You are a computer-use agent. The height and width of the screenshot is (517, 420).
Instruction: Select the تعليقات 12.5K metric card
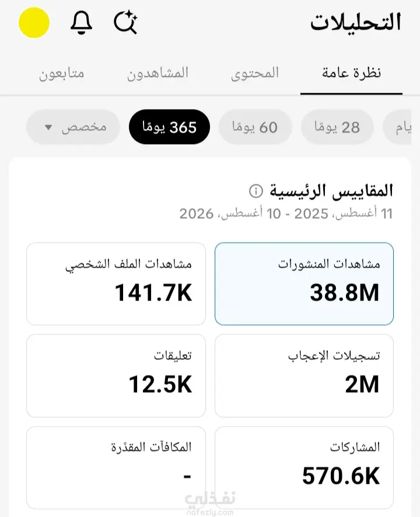[116, 376]
